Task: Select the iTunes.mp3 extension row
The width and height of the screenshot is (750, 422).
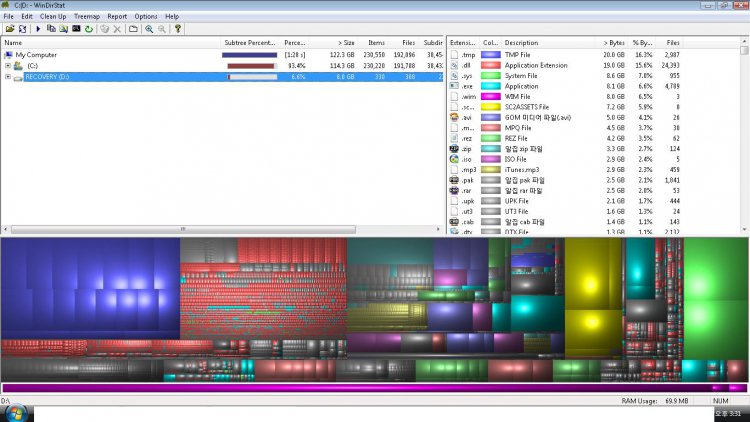Action: (565, 169)
